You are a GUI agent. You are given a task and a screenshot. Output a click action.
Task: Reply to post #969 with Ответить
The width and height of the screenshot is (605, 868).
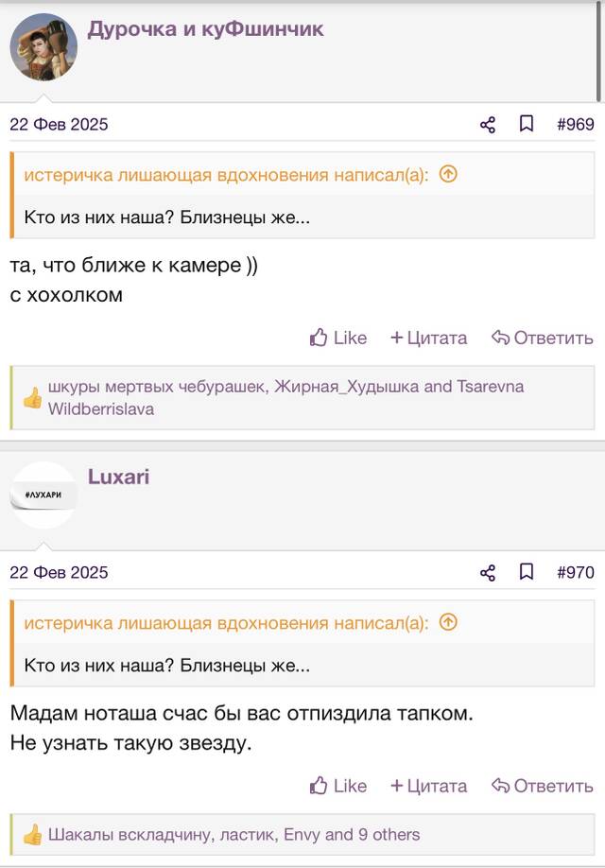pyautogui.click(x=543, y=338)
